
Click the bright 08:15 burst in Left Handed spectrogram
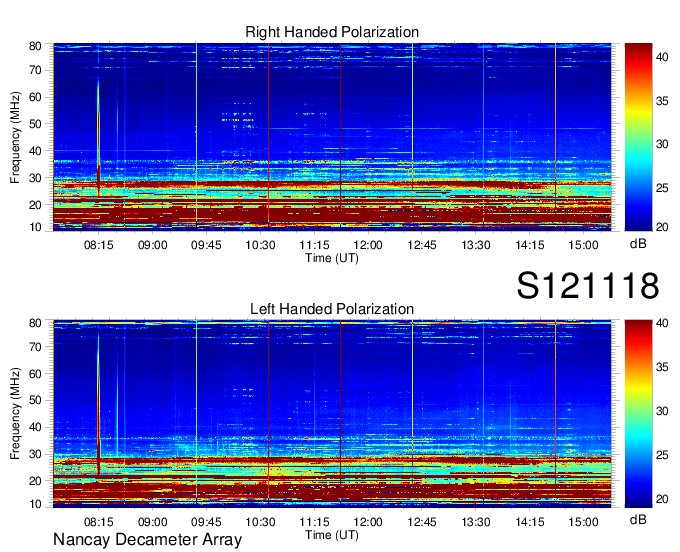pos(98,405)
